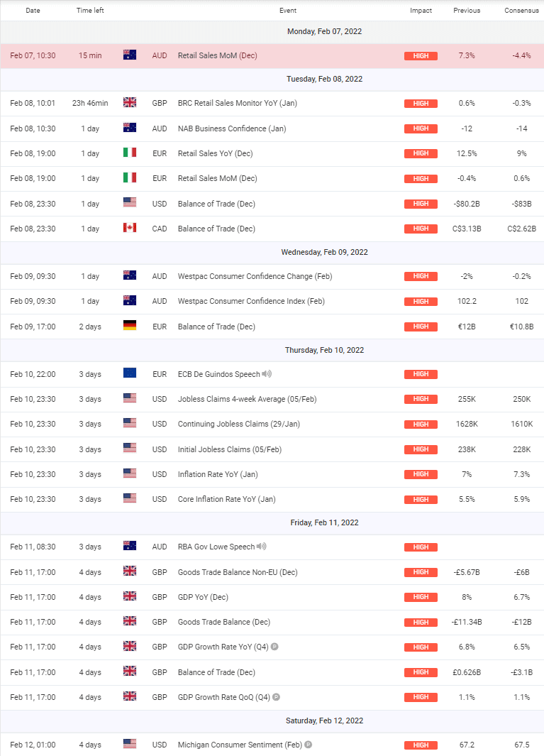Click the Event column header
The width and height of the screenshot is (544, 756).
[288, 10]
